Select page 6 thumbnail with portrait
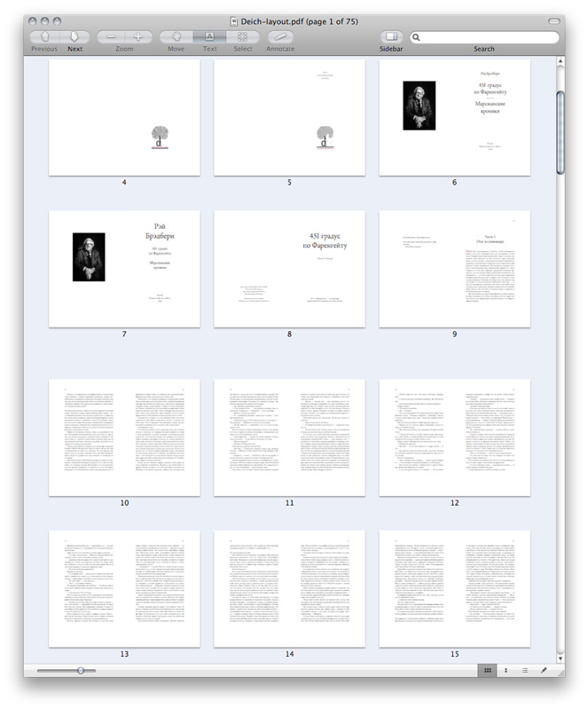The width and height of the screenshot is (588, 709). click(x=454, y=118)
